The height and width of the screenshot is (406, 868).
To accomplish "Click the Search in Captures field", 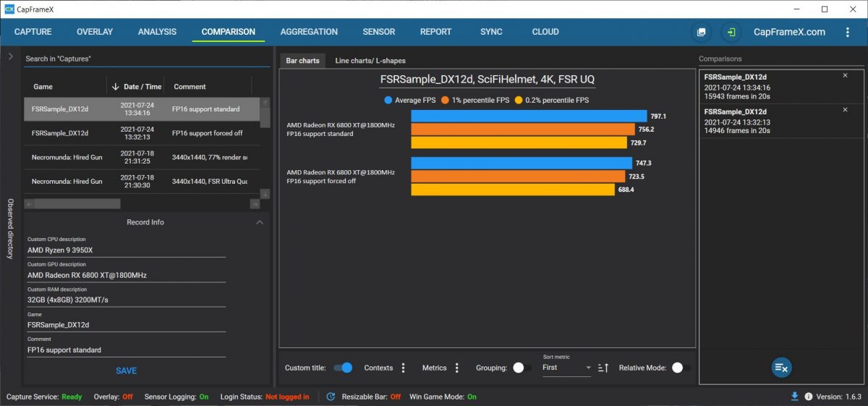I will pos(145,59).
